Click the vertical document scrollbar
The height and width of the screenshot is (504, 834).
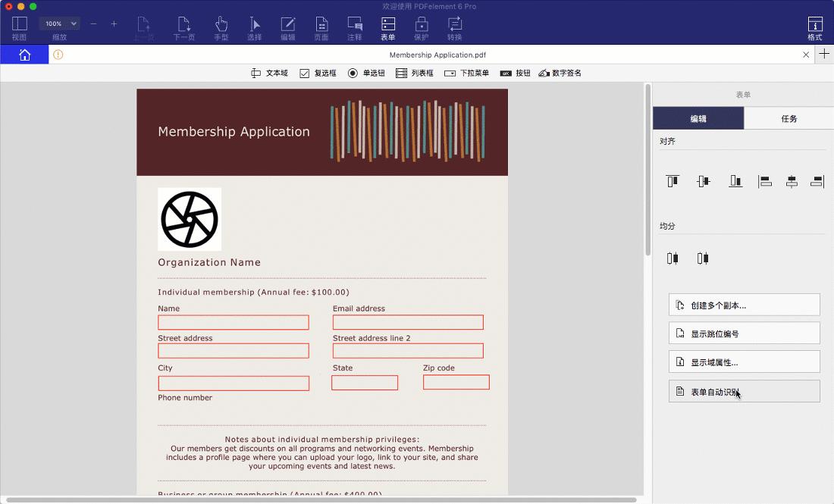(647, 170)
